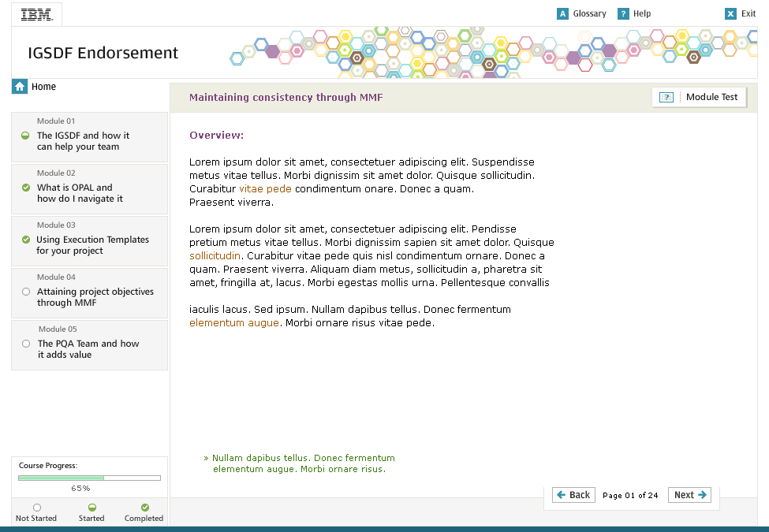Click the 'Page 01 of 24' indicator

[x=630, y=495]
